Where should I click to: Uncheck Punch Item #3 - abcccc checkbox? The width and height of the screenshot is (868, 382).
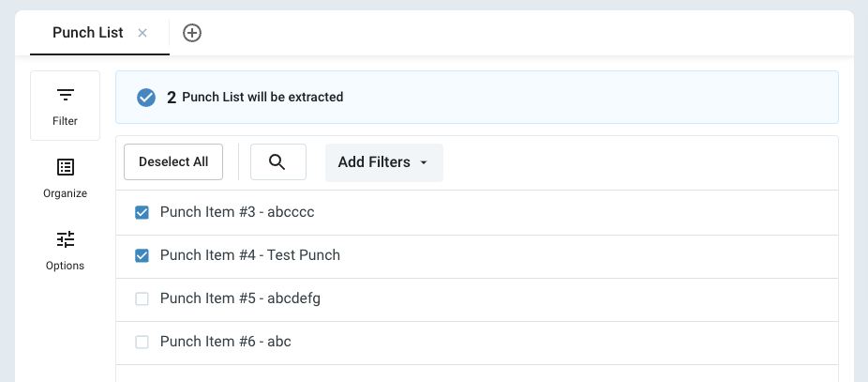pos(142,213)
